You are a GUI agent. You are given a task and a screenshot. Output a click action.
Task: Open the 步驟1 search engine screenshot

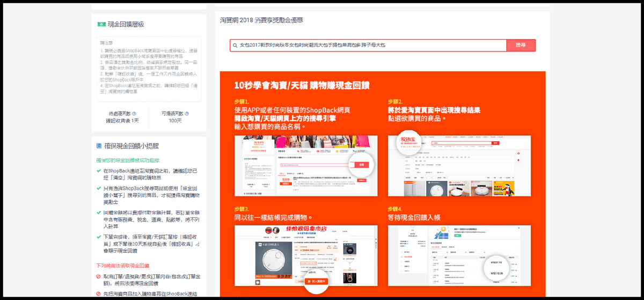(x=306, y=166)
